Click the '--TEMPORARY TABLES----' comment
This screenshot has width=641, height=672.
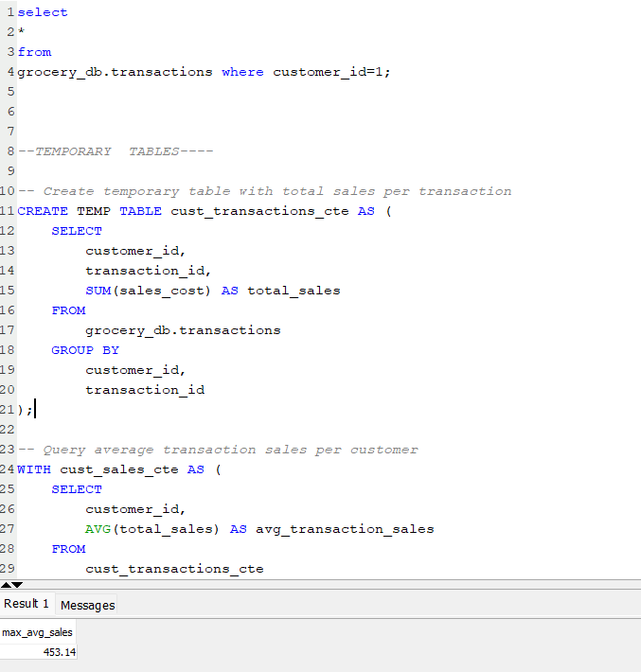(x=116, y=151)
